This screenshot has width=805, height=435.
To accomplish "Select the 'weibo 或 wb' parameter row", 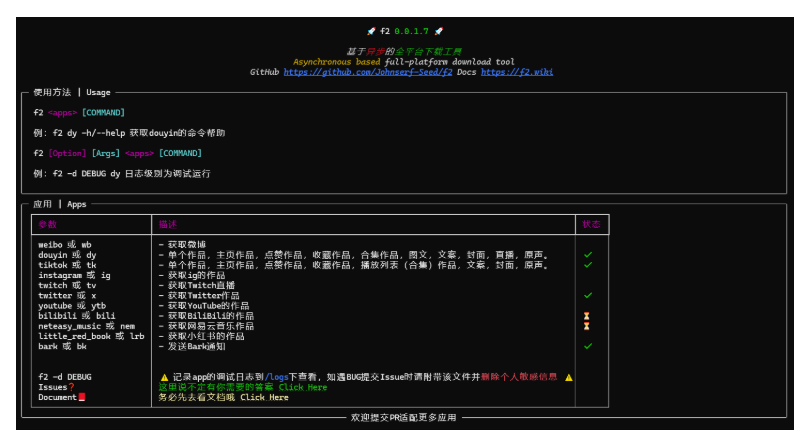I will coord(65,245).
